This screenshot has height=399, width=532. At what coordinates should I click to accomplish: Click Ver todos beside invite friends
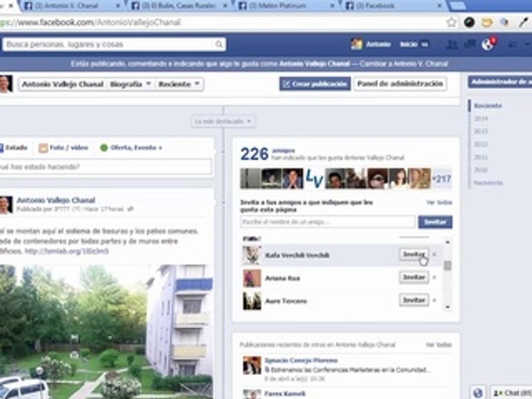coord(439,203)
